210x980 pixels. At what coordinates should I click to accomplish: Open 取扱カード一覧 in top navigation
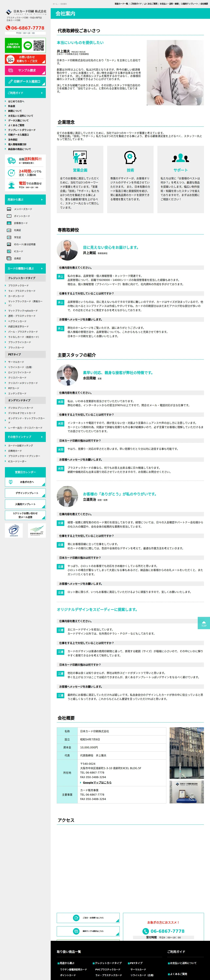point(121,4)
